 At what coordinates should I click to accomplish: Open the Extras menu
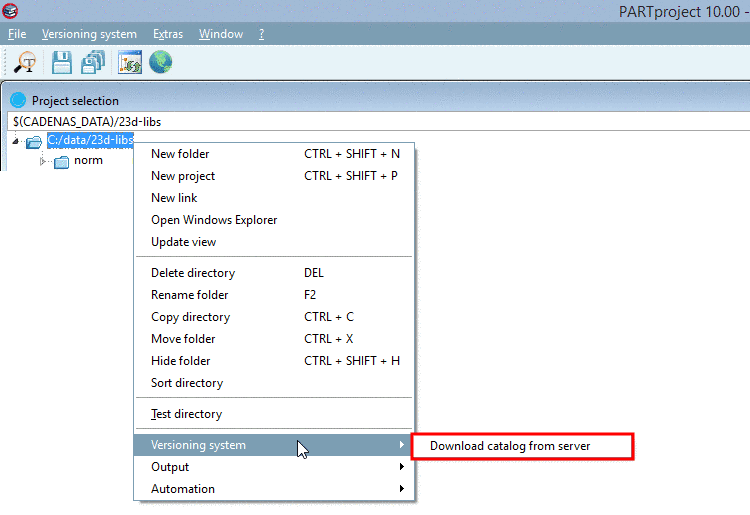168,34
